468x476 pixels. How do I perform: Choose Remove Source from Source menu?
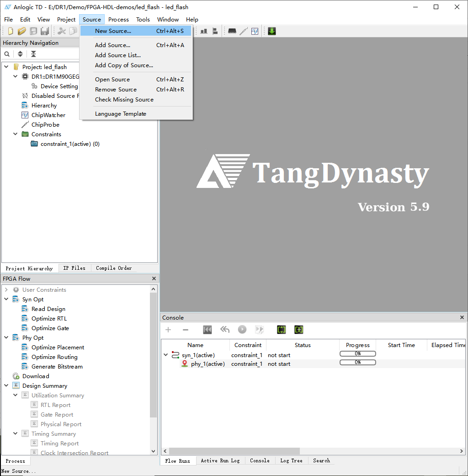pos(136,90)
